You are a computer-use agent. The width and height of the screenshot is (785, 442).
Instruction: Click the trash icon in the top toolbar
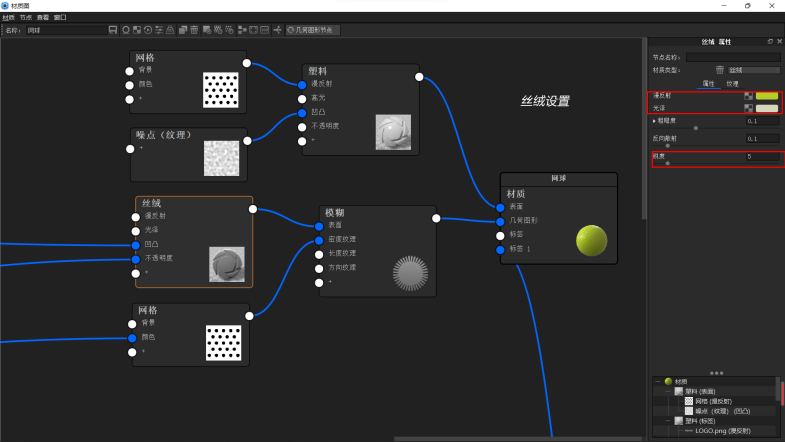pos(194,30)
